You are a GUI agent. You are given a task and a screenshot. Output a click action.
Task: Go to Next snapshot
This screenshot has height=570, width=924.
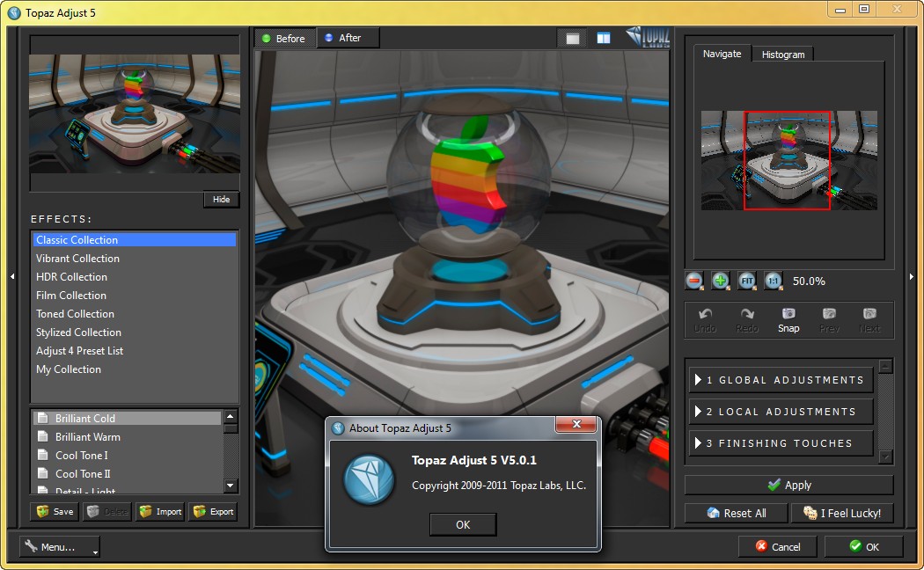869,320
